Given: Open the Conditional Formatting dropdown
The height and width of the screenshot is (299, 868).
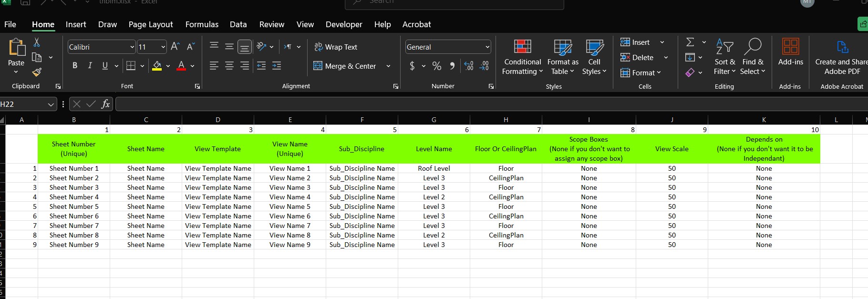Looking at the screenshot, I should 523,57.
